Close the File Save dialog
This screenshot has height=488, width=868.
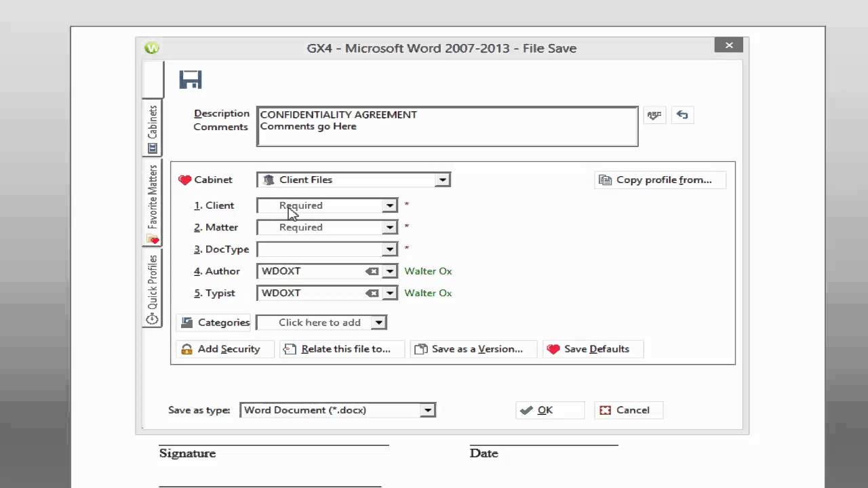(x=729, y=45)
